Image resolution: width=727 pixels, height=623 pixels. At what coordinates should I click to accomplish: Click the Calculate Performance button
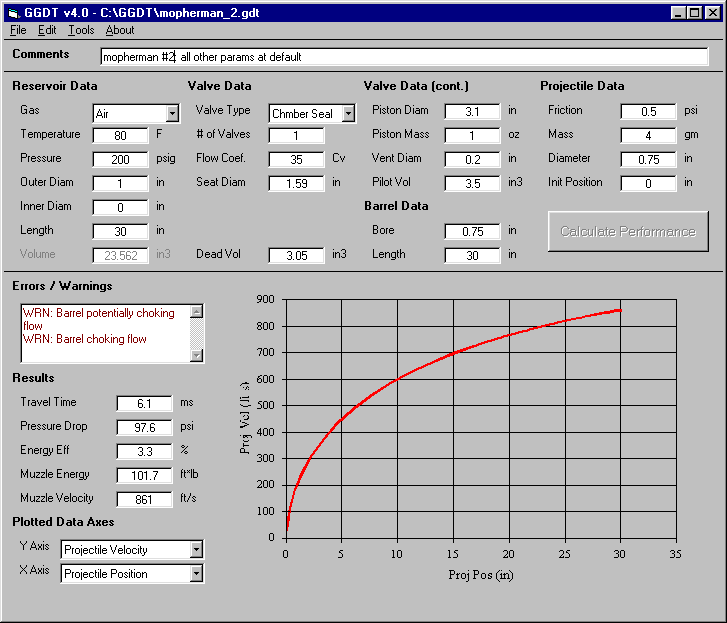tap(627, 231)
